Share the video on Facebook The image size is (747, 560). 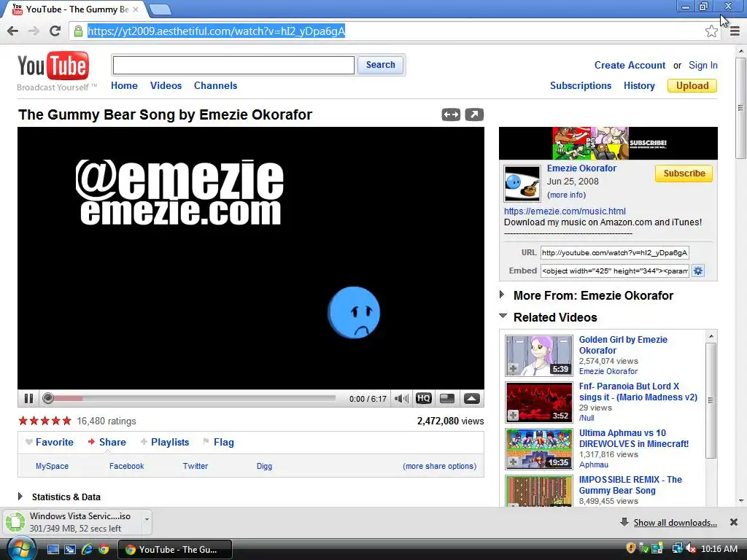click(126, 466)
